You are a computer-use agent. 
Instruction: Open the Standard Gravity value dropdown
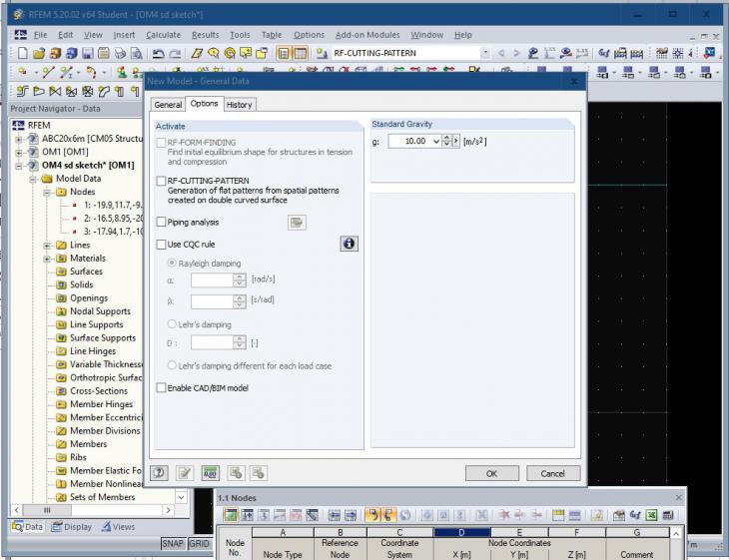(x=436, y=141)
